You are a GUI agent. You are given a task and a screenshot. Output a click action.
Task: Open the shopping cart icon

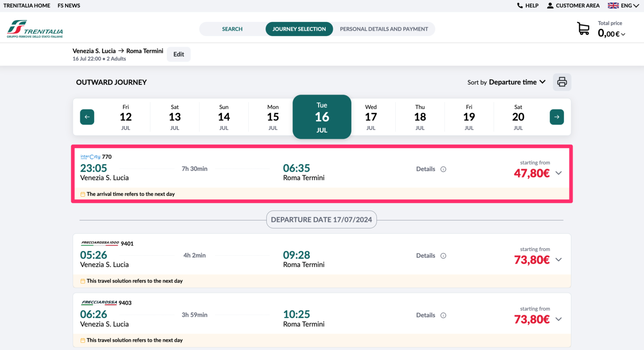tap(583, 29)
